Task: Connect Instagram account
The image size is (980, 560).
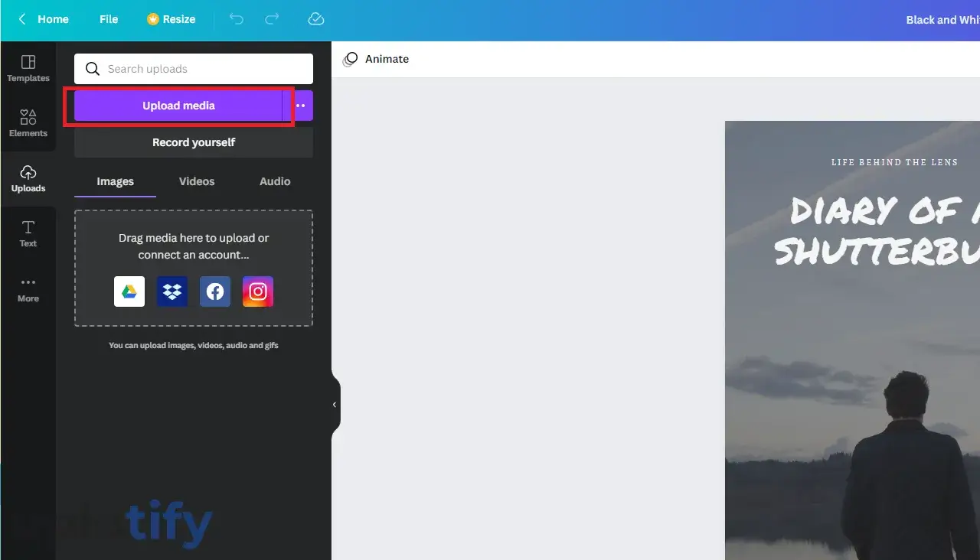Action: 258,291
